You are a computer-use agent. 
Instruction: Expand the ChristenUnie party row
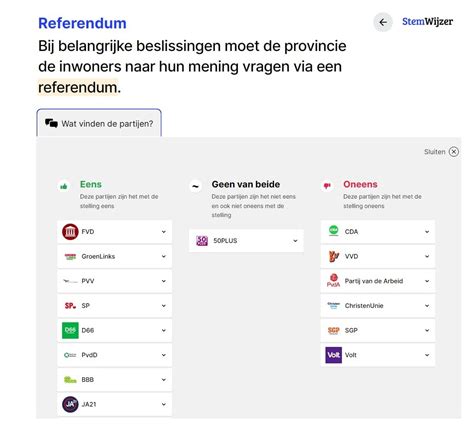point(378,306)
